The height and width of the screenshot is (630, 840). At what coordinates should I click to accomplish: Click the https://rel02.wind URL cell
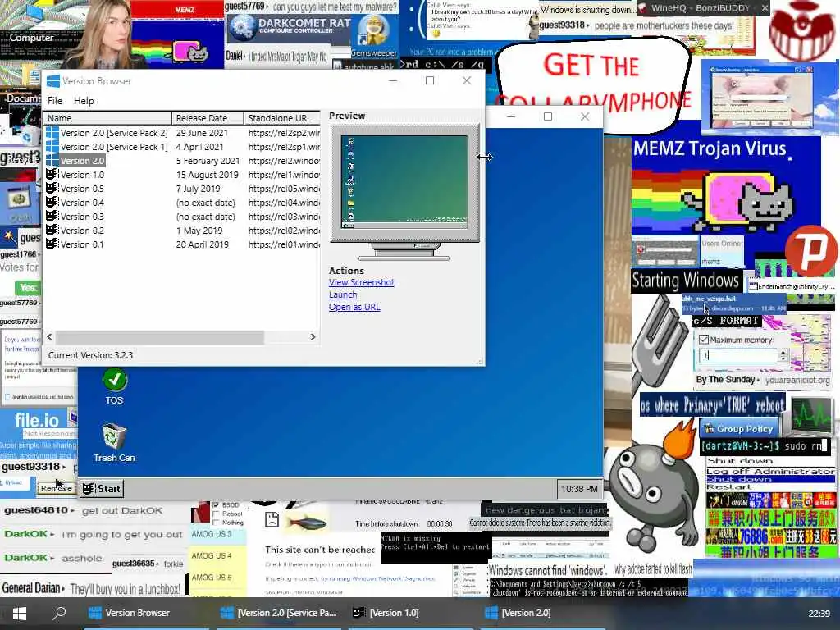(284, 231)
